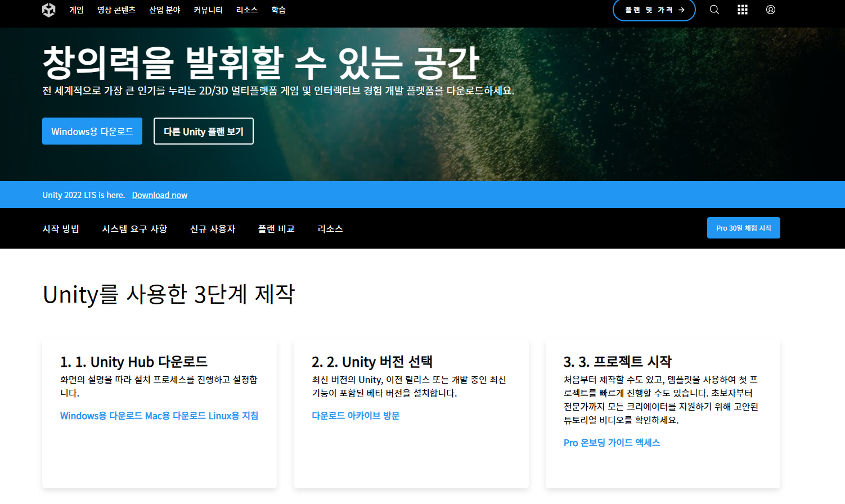Follow the Mac용 다운로드 link
Screen dimensions: 845x504
[x=176, y=416]
